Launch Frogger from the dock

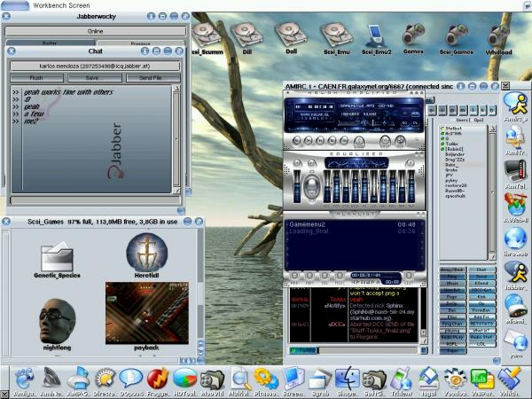(x=158, y=381)
